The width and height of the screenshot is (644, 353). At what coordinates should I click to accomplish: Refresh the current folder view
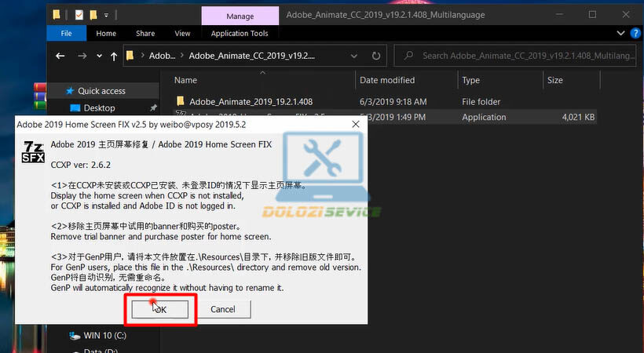(x=378, y=56)
